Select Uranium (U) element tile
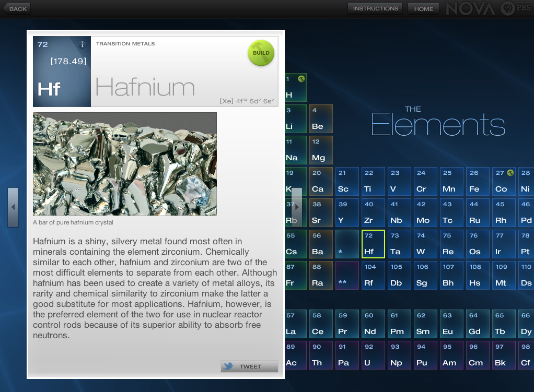Screen dimensions: 534x392 (373, 355)
